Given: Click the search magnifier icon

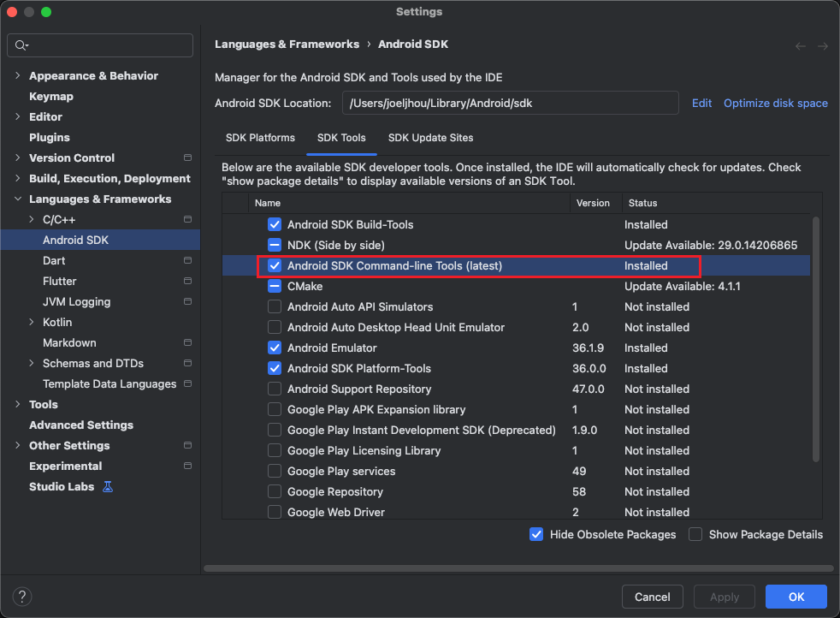Looking at the screenshot, I should [21, 45].
